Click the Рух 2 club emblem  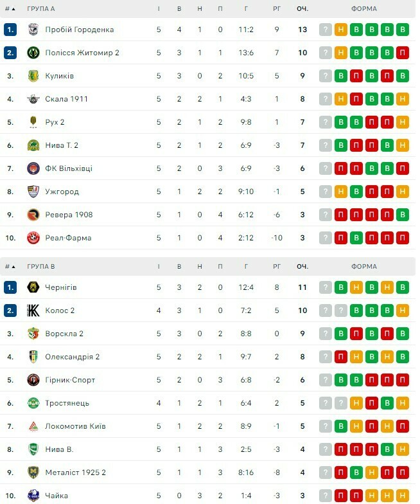[x=33, y=122]
